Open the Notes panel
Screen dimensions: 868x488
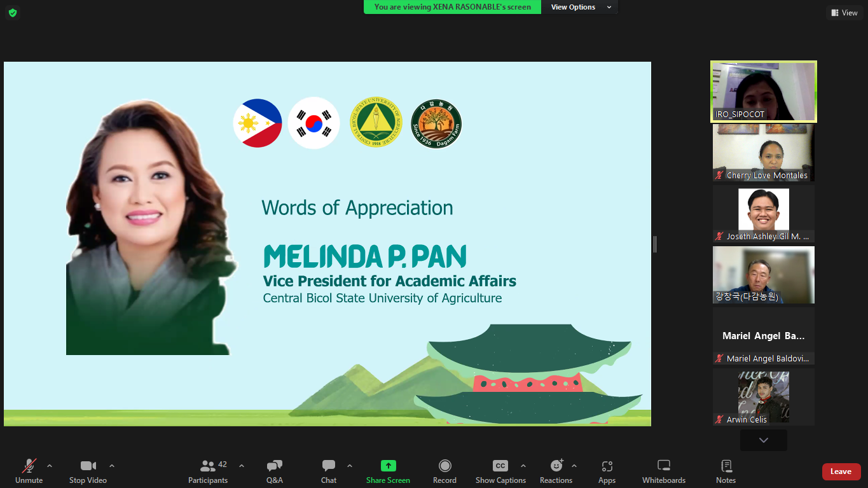point(726,471)
